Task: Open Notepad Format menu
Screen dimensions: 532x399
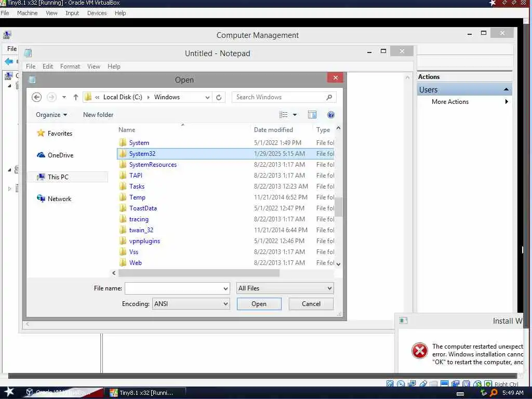Action: pyautogui.click(x=70, y=66)
